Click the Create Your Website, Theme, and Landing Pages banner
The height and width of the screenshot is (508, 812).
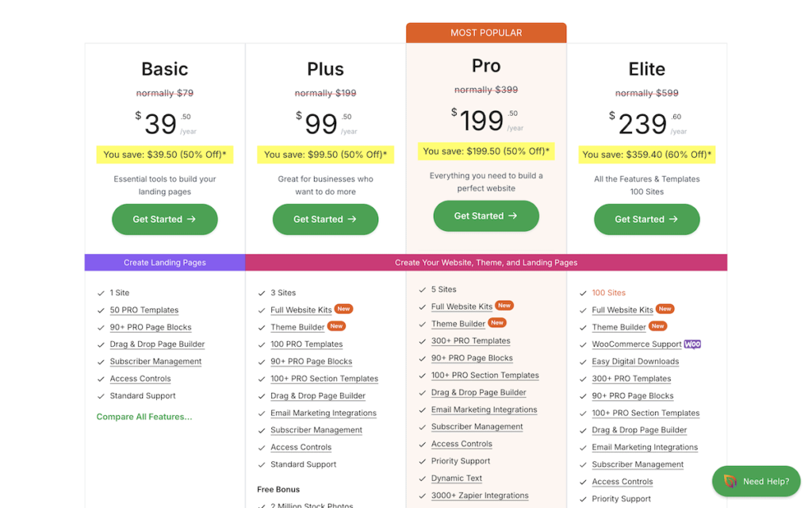(x=486, y=263)
